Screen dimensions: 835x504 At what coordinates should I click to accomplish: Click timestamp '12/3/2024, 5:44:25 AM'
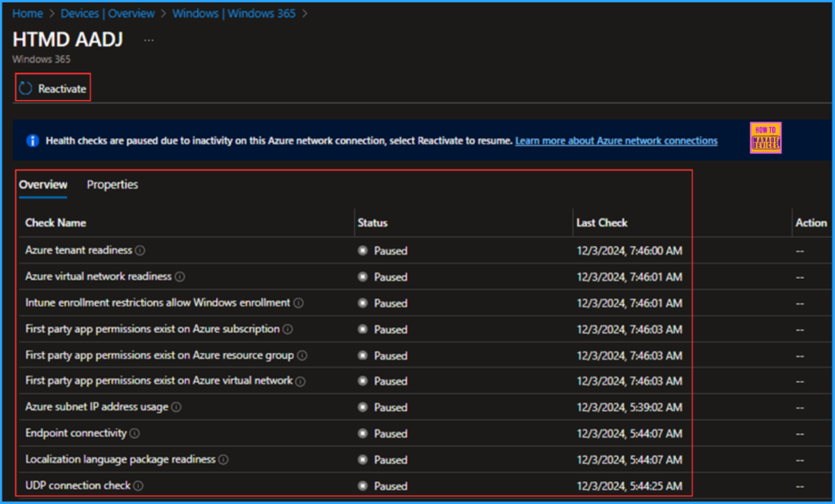point(630,486)
